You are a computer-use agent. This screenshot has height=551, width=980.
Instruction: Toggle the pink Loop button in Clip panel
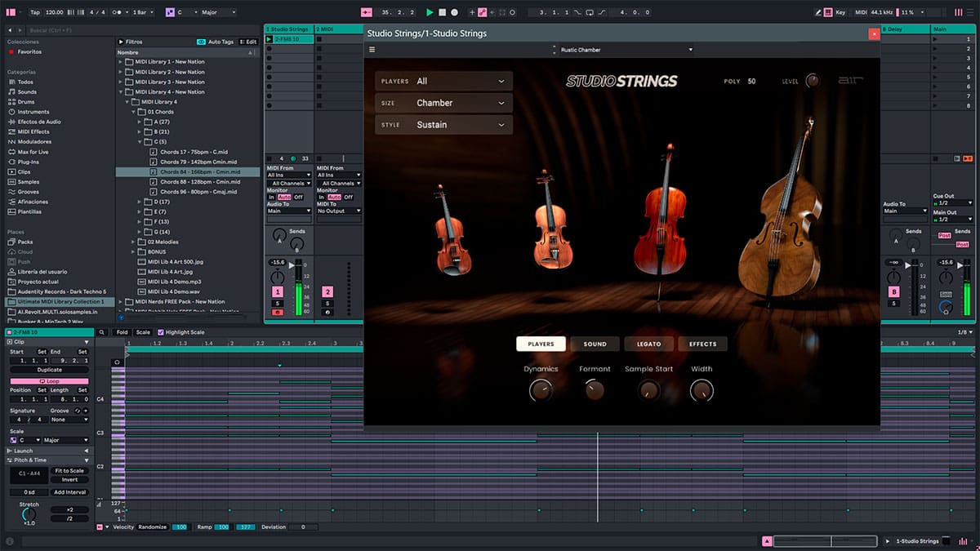[49, 381]
